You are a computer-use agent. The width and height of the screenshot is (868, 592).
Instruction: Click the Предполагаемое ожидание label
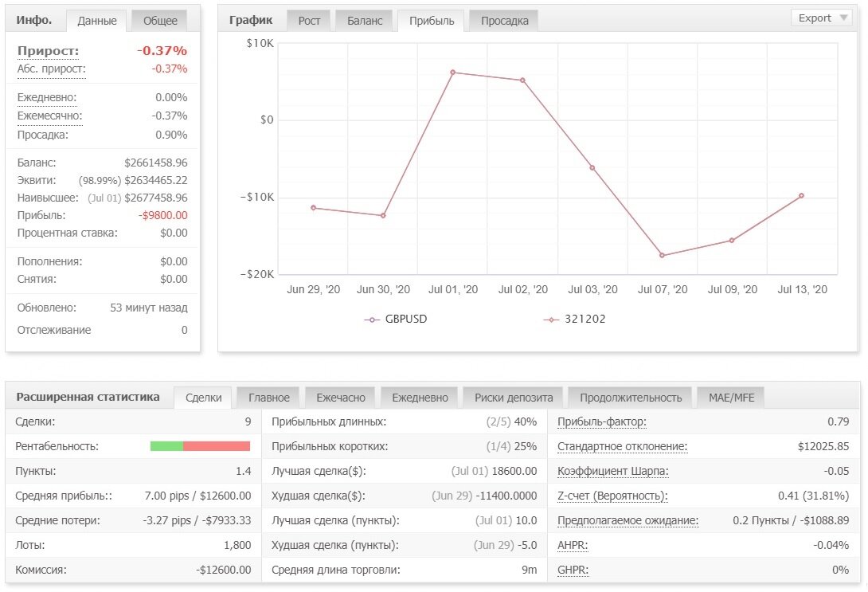click(628, 520)
